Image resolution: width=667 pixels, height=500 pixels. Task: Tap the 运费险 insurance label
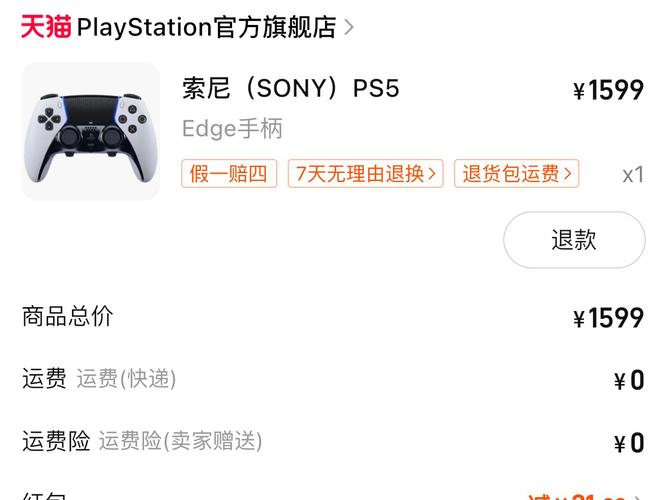pyautogui.click(x=56, y=441)
